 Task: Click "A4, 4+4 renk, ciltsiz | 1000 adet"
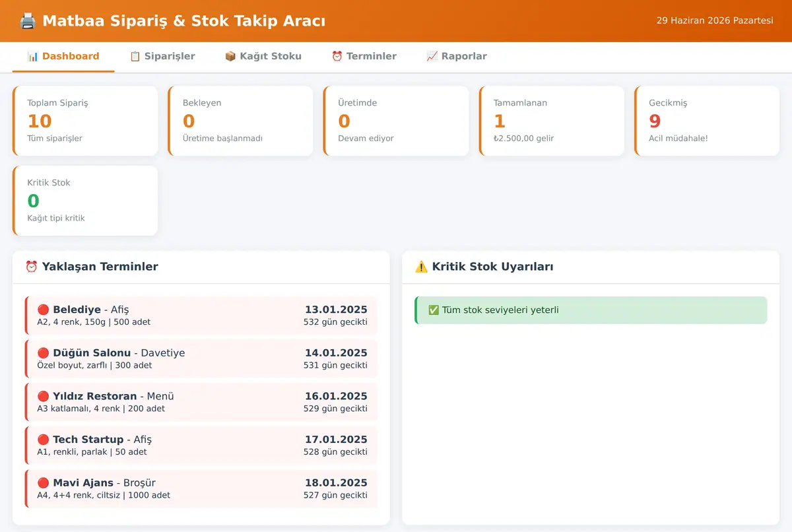(104, 496)
